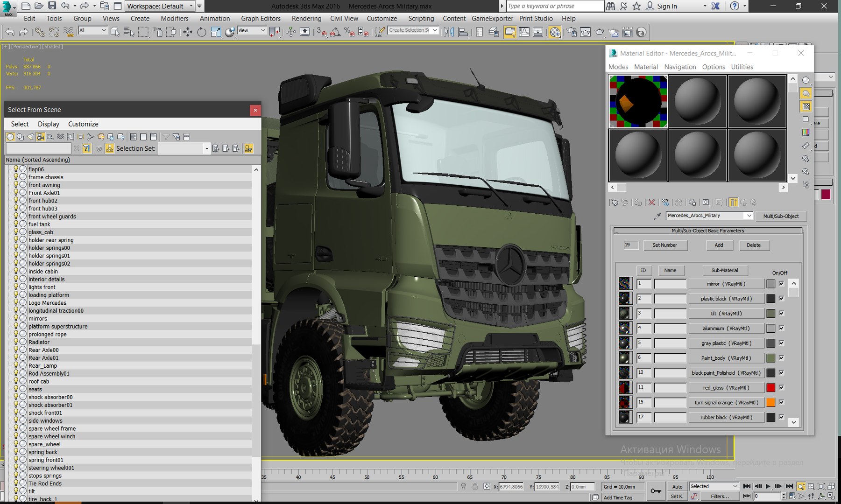Uncheck On/Off for plastic black sub-material
841x504 pixels.
(x=781, y=298)
